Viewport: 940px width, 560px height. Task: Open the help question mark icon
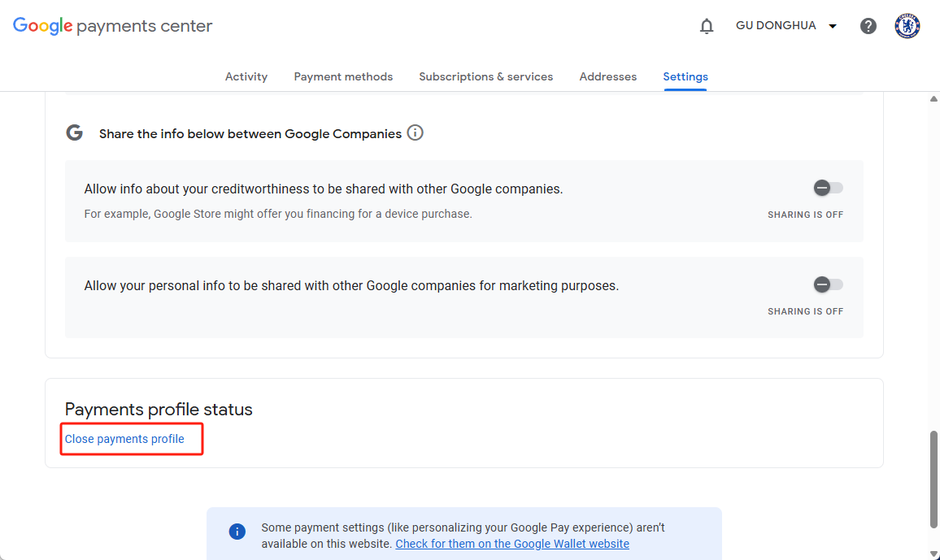point(868,26)
